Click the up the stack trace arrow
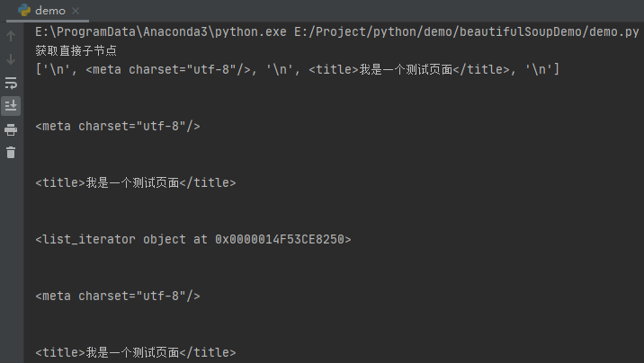Viewport: 644px width, 363px height. (11, 37)
